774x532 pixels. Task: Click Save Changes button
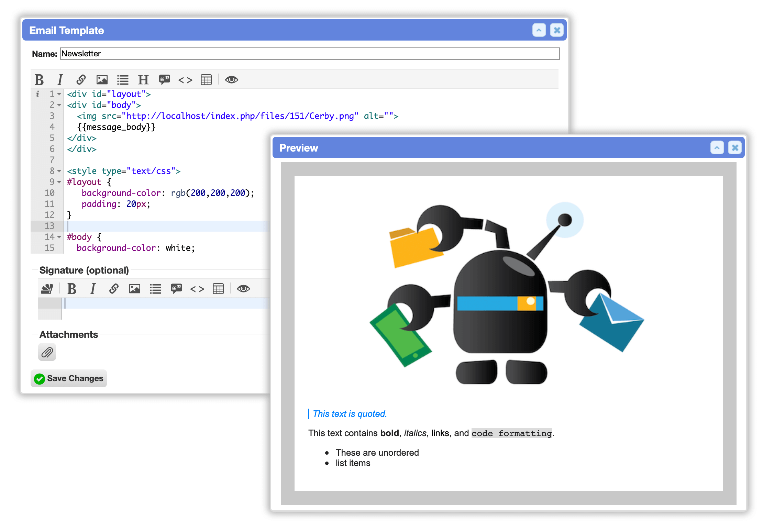coord(69,378)
